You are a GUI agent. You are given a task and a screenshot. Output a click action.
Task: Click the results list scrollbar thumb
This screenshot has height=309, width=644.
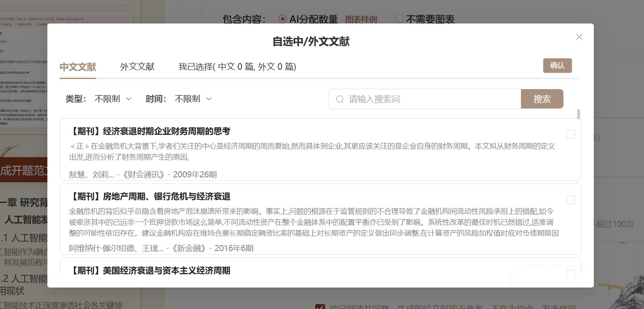[x=578, y=114]
